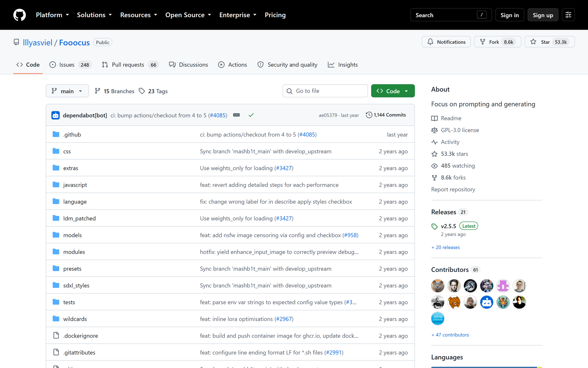
Task: Open the + 20 releases link
Action: pyautogui.click(x=446, y=247)
